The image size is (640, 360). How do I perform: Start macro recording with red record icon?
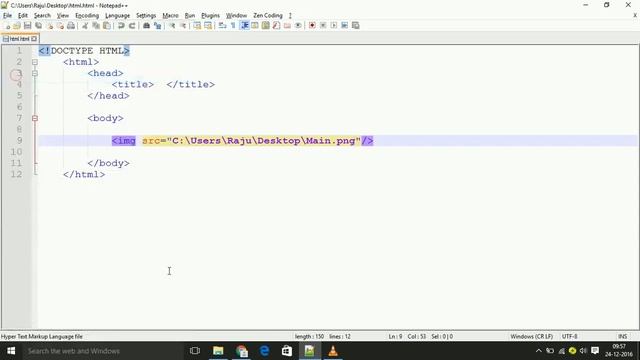tap(312, 25)
